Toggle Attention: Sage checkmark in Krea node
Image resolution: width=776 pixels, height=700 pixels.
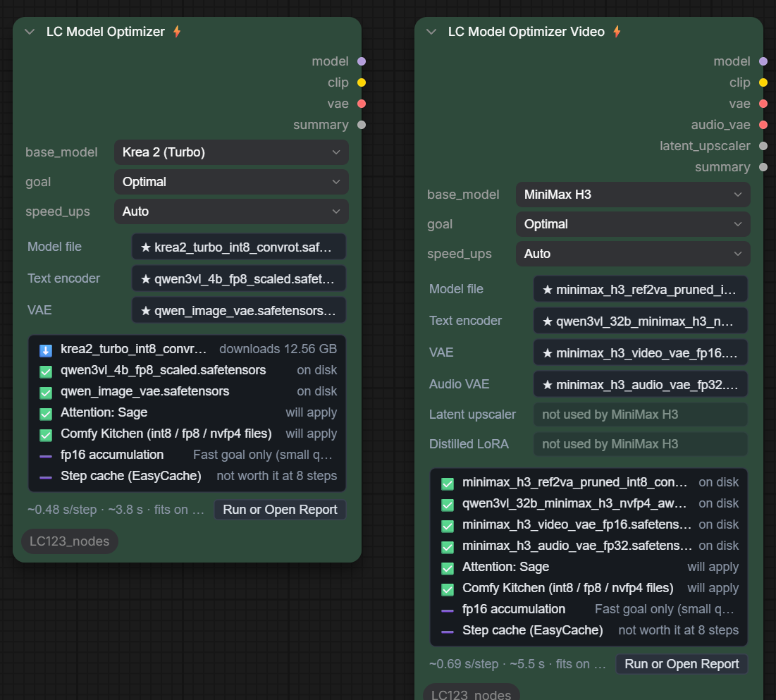(x=46, y=414)
